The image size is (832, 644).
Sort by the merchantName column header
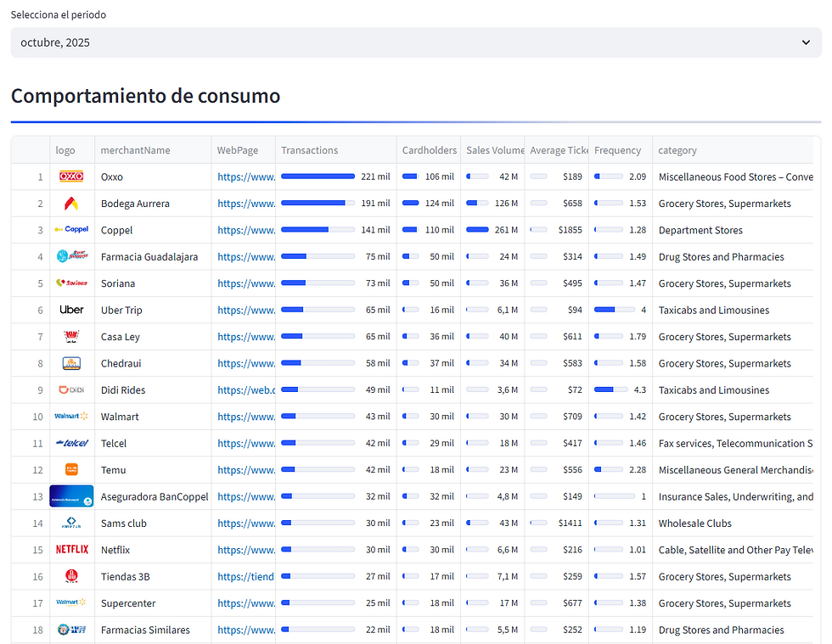153,150
